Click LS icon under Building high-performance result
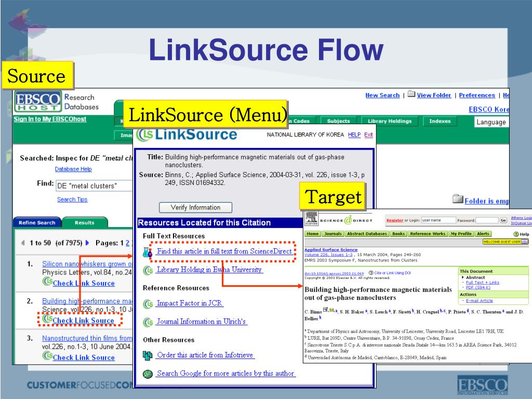Screen dimensions: 532x399 coord(47,319)
